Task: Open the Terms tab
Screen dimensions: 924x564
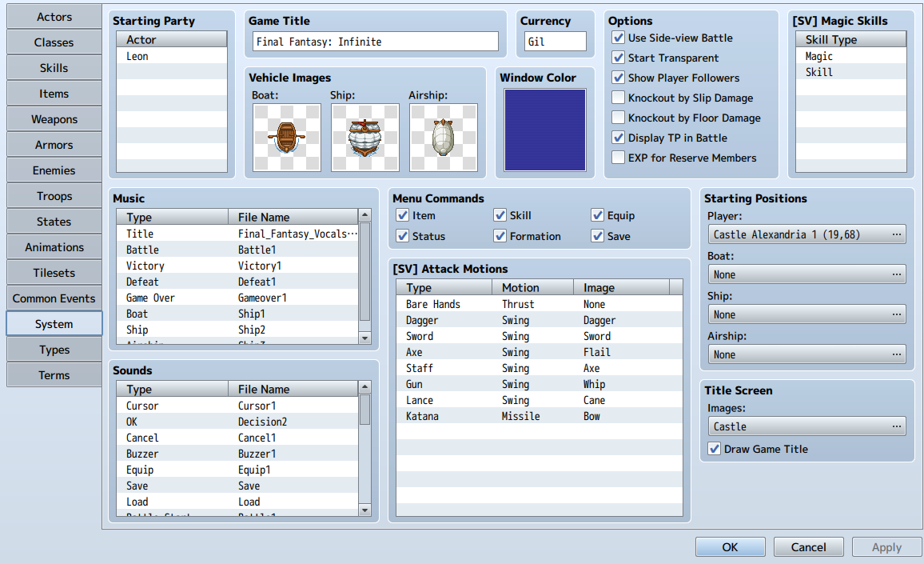Action: pyautogui.click(x=54, y=375)
